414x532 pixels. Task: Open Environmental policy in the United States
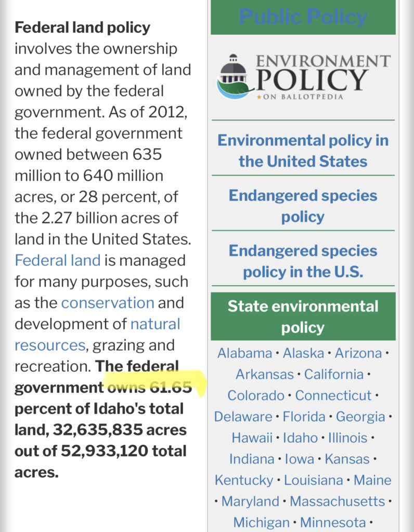[303, 151]
